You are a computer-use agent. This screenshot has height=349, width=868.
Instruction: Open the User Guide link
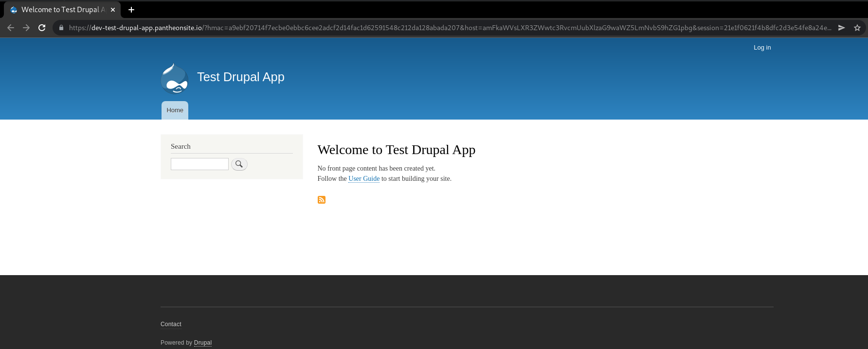pos(363,179)
